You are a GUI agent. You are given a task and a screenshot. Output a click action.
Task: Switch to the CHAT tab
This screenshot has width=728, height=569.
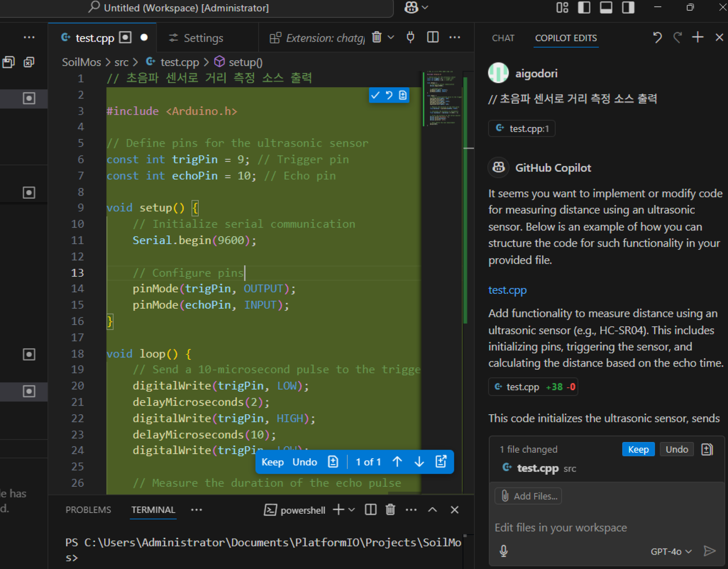click(503, 38)
